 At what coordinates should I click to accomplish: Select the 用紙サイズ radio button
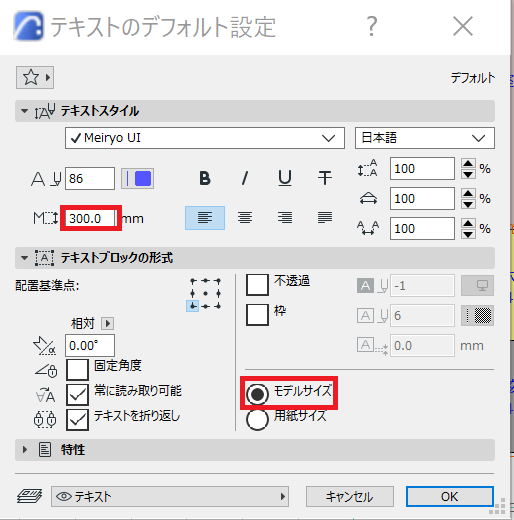pos(257,419)
